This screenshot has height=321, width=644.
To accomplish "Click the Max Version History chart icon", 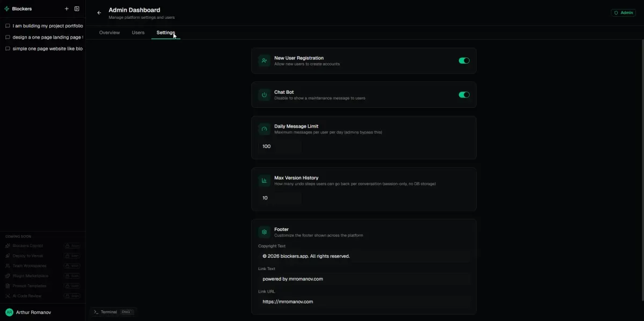I will [x=264, y=181].
